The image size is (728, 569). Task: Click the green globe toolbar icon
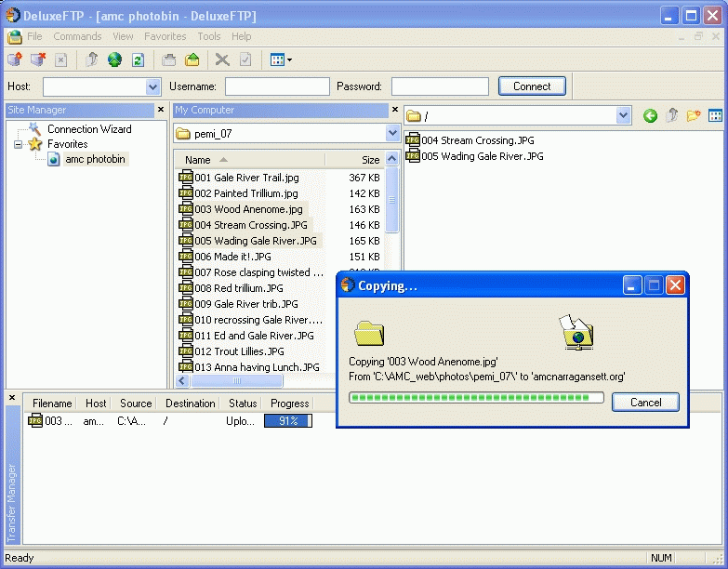coord(114,60)
